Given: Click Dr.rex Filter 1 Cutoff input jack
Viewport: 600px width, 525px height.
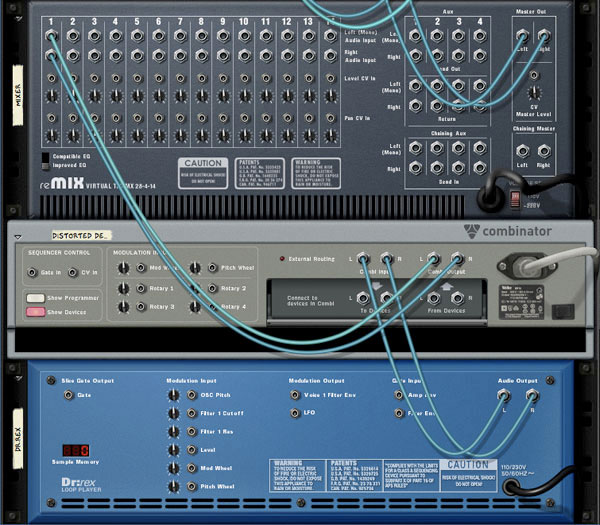Looking at the screenshot, I should coord(192,413).
